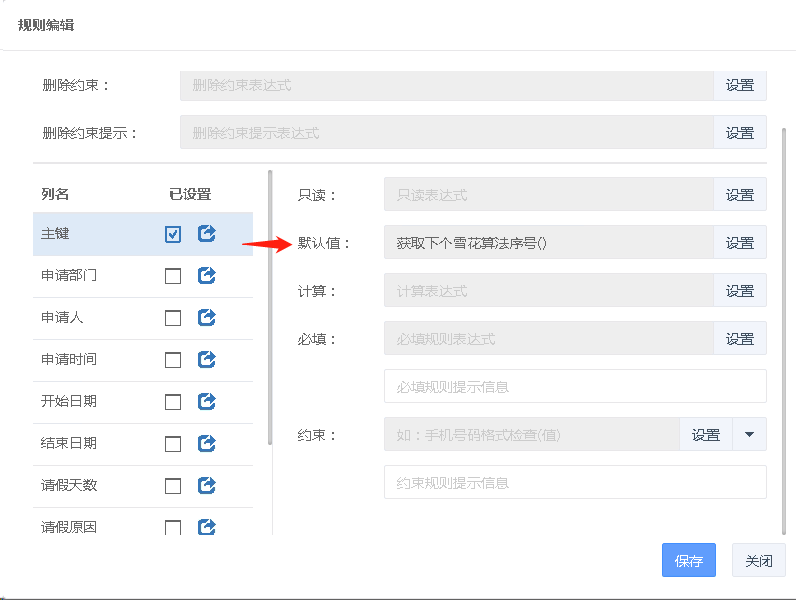Image resolution: width=796 pixels, height=600 pixels.
Task: Click the share icon for 请假天数
Action: [207, 486]
